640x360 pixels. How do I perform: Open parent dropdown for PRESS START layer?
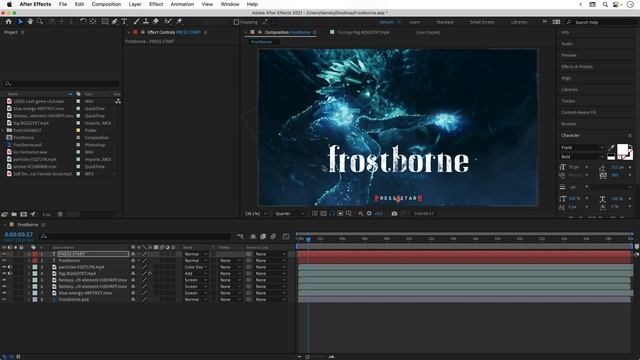click(270, 254)
